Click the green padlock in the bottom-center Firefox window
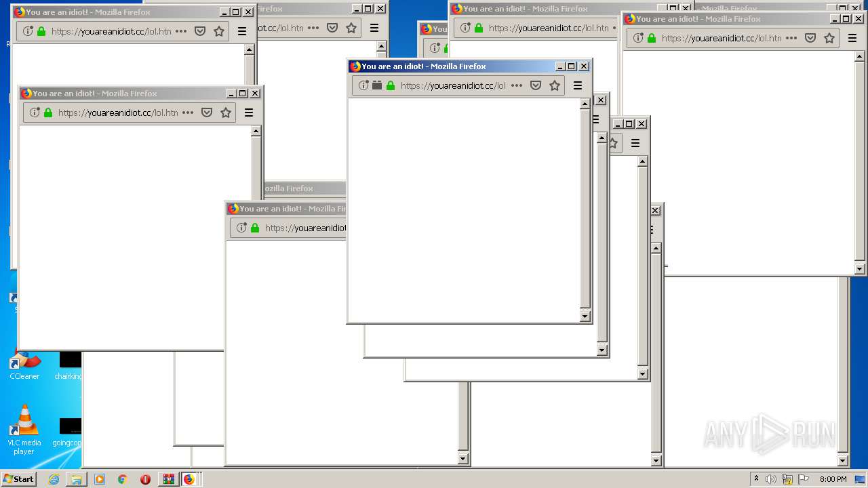This screenshot has height=488, width=868. pos(255,228)
